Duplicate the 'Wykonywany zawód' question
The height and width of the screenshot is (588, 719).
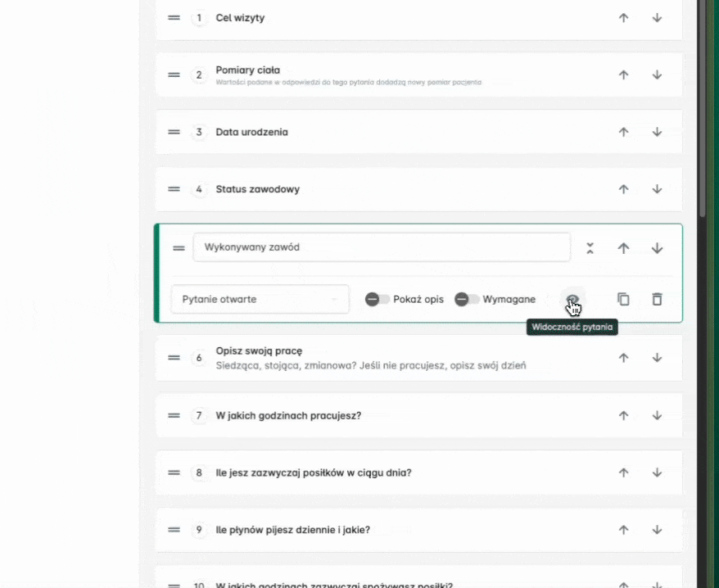(623, 299)
